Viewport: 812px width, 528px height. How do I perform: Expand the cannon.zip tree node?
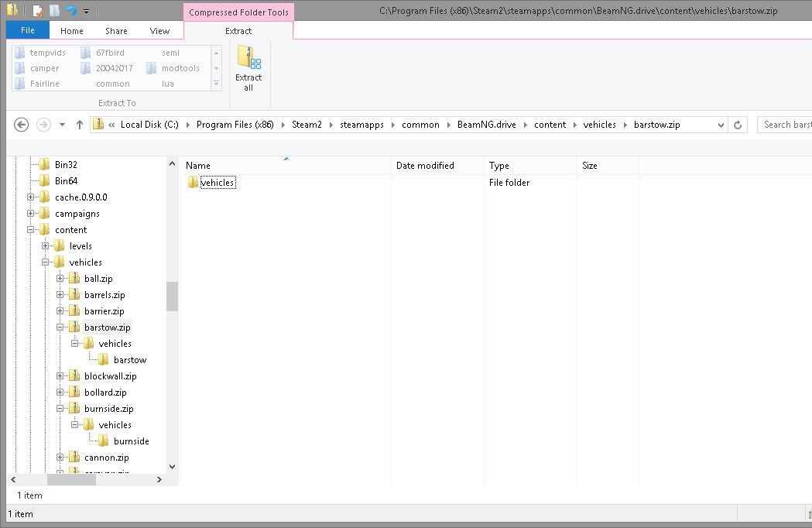pos(60,457)
